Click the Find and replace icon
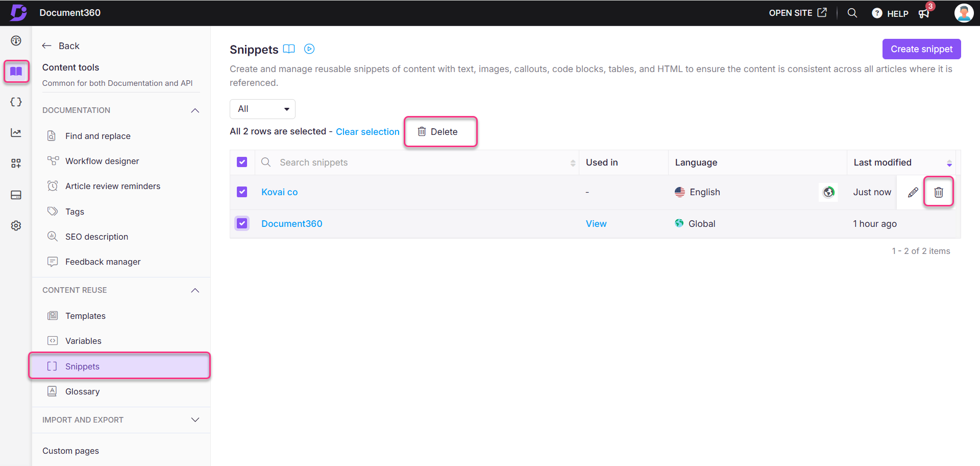This screenshot has height=466, width=980. (x=52, y=136)
